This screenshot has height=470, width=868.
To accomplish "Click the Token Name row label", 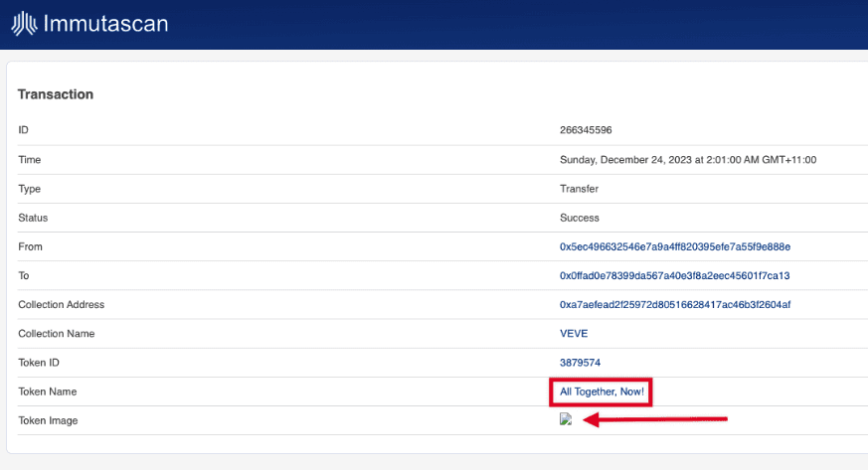I will (x=47, y=392).
